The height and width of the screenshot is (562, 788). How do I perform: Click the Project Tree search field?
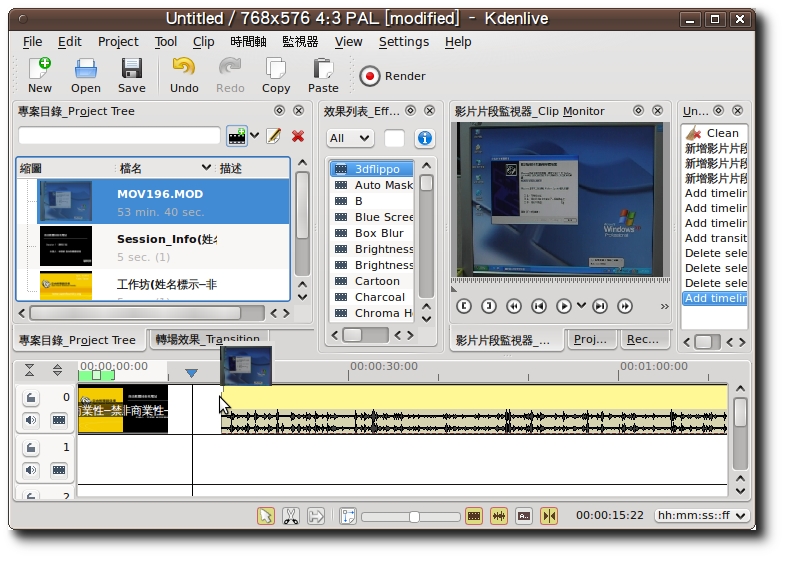[x=120, y=136]
